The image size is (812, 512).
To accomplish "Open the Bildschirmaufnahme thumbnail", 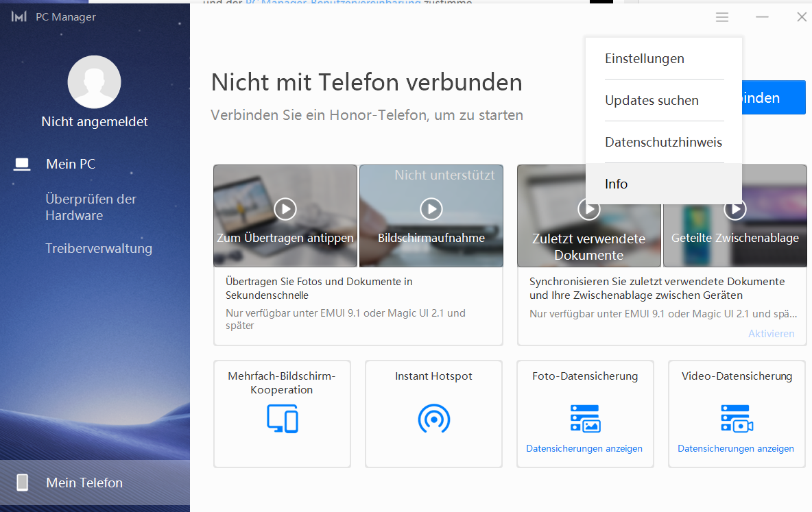I will [431, 216].
